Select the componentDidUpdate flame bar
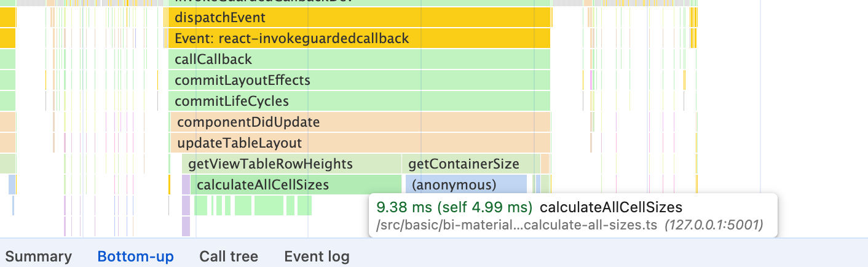 pyautogui.click(x=360, y=122)
